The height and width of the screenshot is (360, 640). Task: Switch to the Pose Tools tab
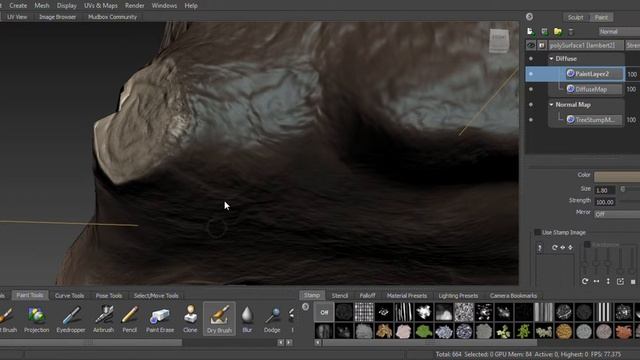coord(109,296)
